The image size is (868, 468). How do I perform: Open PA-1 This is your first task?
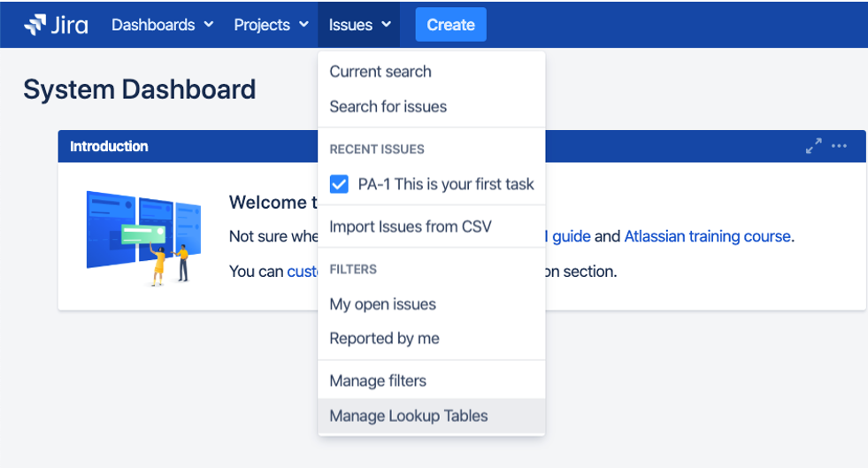(446, 184)
